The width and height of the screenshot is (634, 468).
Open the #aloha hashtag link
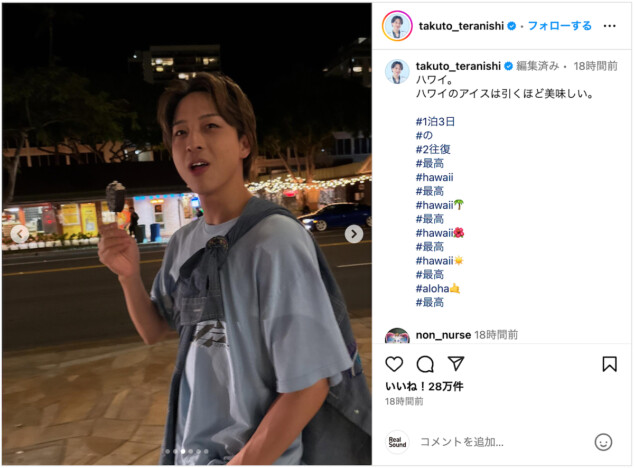tap(437, 288)
